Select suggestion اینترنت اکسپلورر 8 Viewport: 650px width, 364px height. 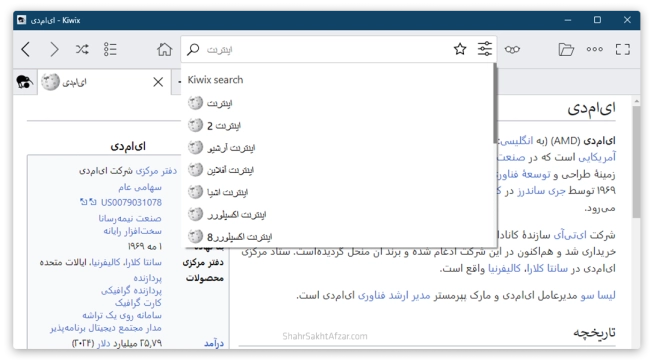[339, 236]
